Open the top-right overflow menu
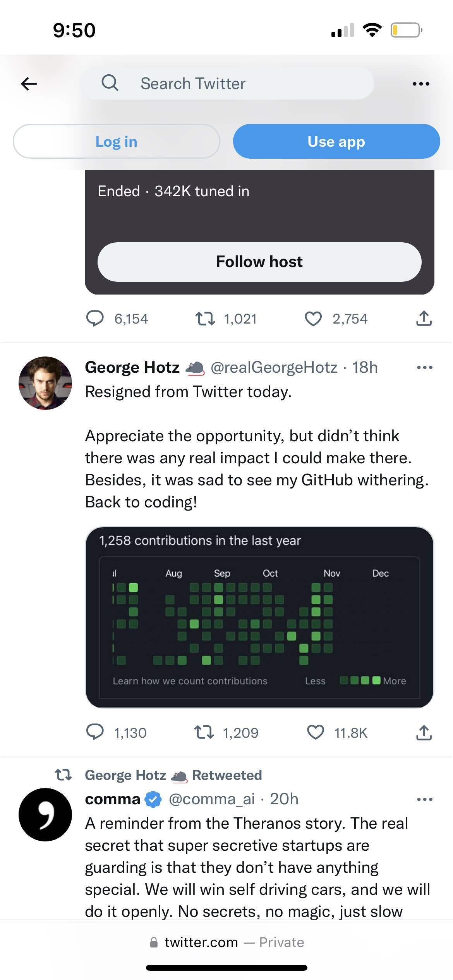Screen dimensions: 453x980 coord(421,83)
